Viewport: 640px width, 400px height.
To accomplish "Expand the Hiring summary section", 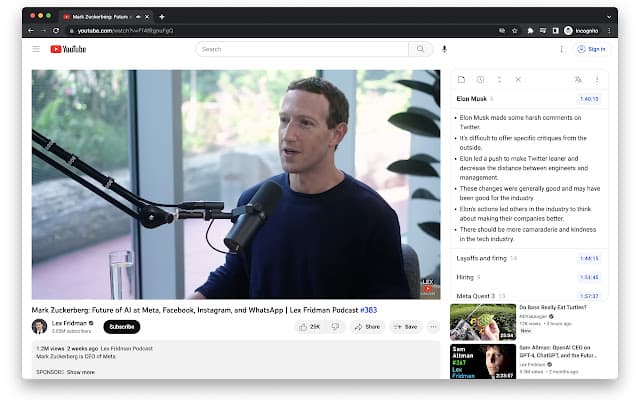I will [468, 277].
